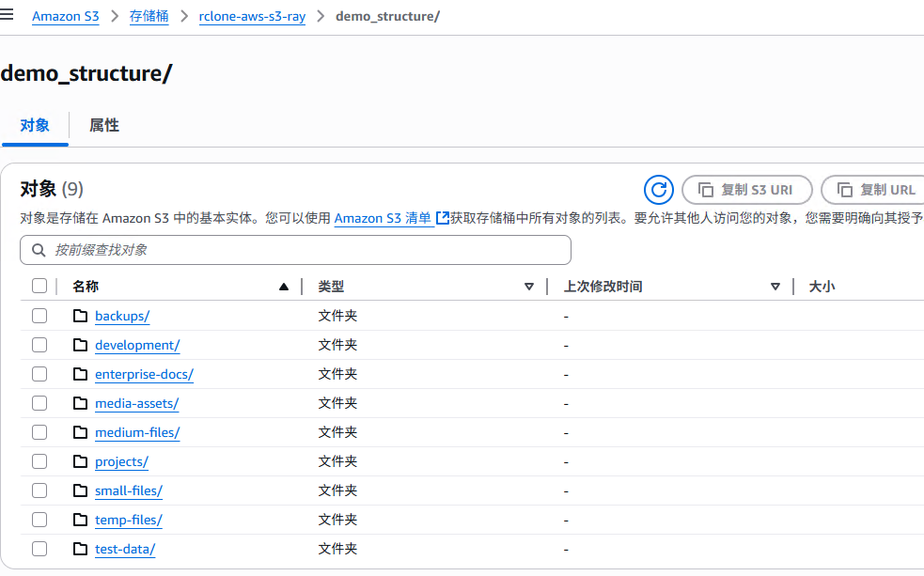Viewport: 924px width, 576px height.
Task: Select the medium-files/ row checkbox
Action: pyautogui.click(x=39, y=432)
